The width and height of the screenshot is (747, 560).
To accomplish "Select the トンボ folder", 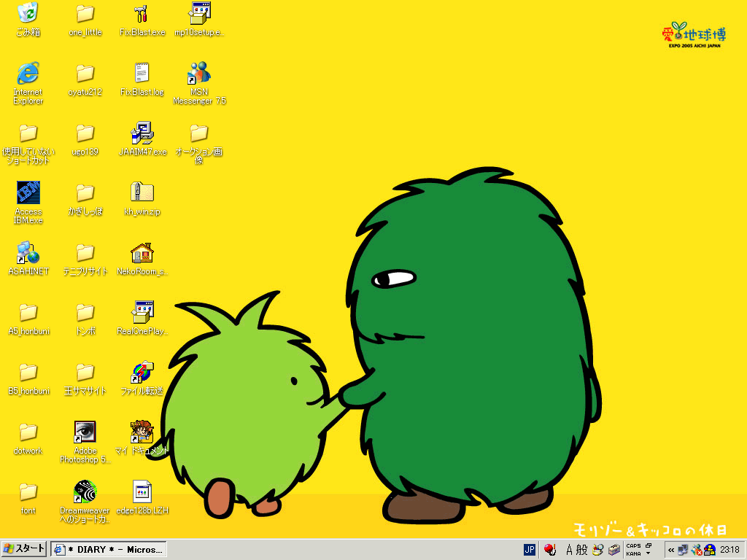I will click(x=85, y=319).
